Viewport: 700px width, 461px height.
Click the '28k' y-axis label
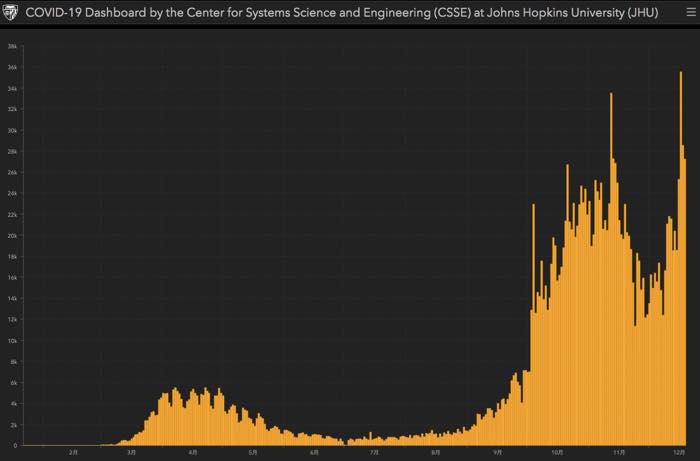[12, 152]
